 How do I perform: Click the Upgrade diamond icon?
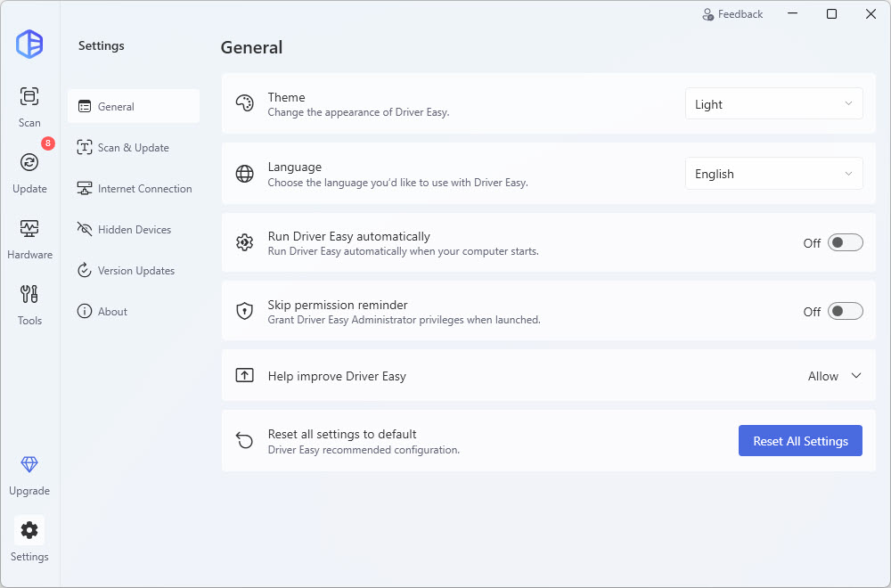(x=29, y=464)
